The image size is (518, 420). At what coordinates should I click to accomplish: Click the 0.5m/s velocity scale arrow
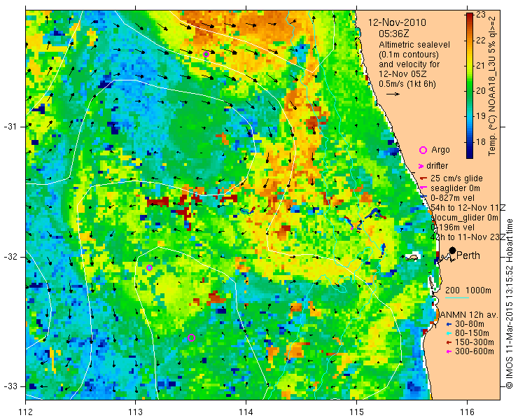point(393,94)
